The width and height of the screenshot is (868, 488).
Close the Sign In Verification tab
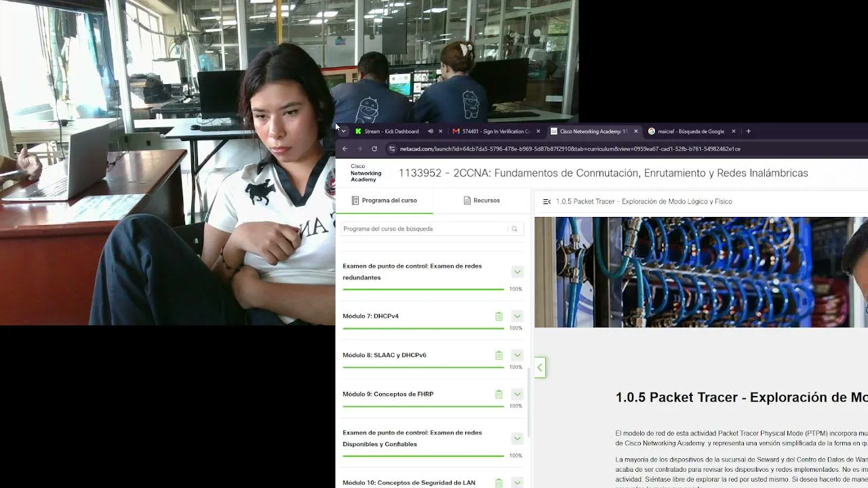click(538, 131)
